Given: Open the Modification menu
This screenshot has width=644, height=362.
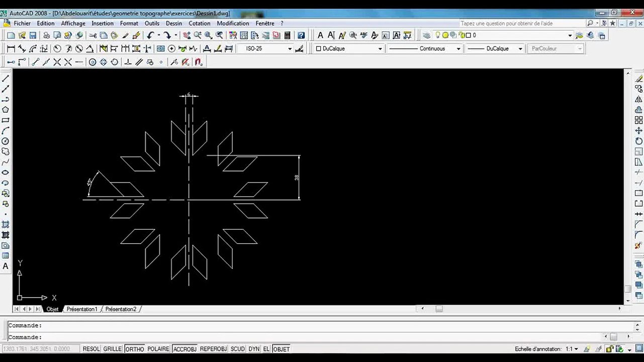Looking at the screenshot, I should tap(233, 23).
